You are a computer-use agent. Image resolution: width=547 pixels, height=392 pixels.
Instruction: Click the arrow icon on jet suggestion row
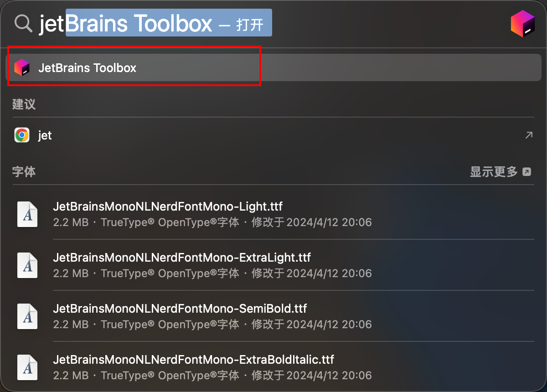tap(529, 135)
